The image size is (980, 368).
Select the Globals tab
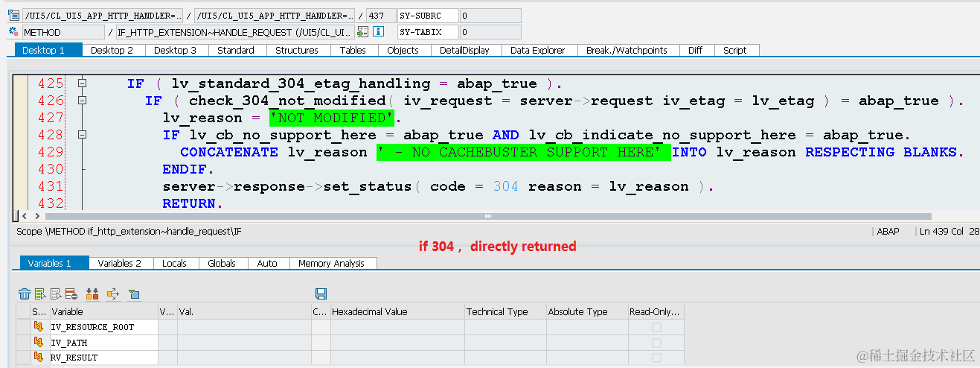pyautogui.click(x=222, y=263)
